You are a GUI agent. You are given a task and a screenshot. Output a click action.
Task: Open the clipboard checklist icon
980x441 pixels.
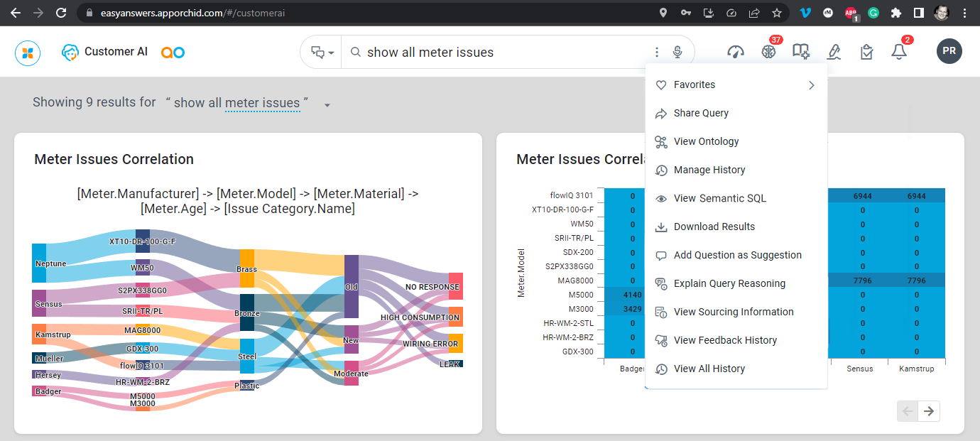pos(866,52)
